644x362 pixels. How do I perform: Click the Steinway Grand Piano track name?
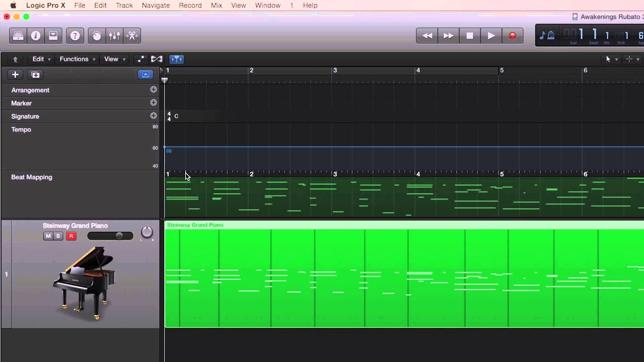[x=75, y=226]
